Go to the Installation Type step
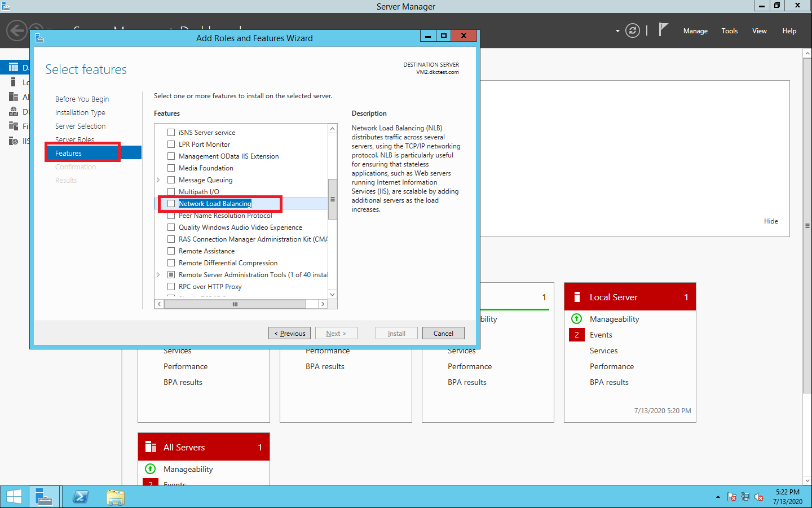Viewport: 812px width, 508px height. point(80,112)
